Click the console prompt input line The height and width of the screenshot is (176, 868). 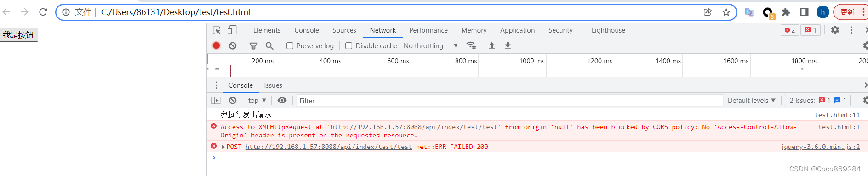538,158
